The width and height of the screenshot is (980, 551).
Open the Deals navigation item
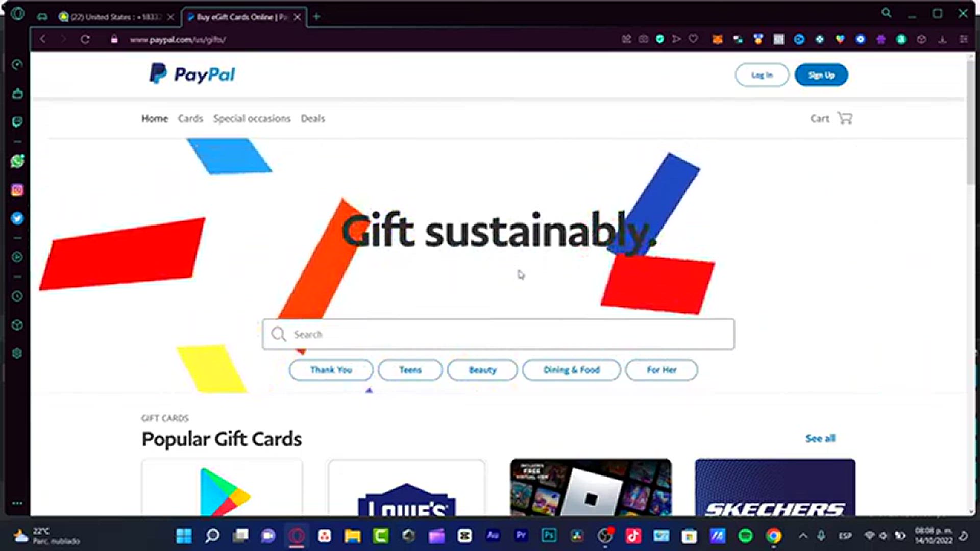313,118
